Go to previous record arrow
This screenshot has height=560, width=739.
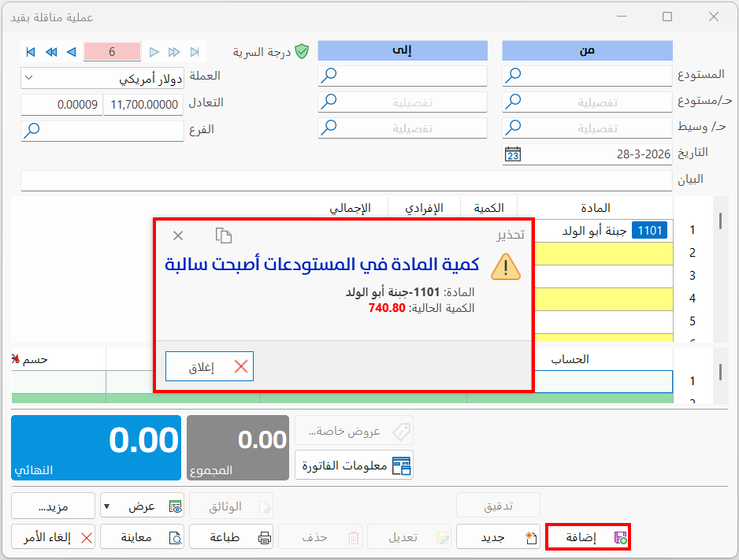pyautogui.click(x=72, y=52)
